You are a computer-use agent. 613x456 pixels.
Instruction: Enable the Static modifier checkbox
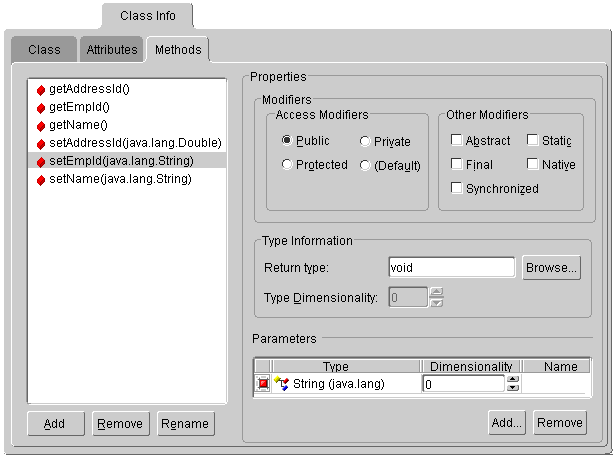pyautogui.click(x=532, y=140)
